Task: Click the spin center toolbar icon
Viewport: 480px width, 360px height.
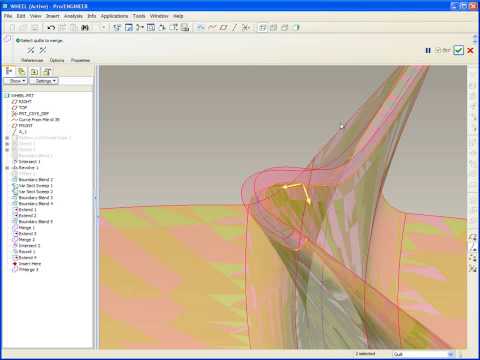Action: [117, 28]
